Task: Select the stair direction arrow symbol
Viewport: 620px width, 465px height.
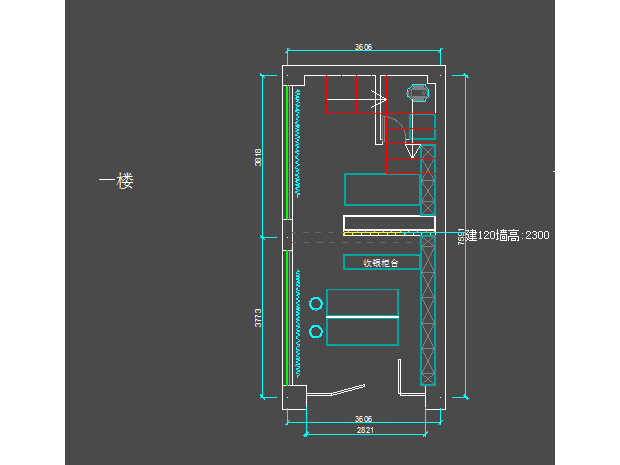Action: click(x=377, y=100)
